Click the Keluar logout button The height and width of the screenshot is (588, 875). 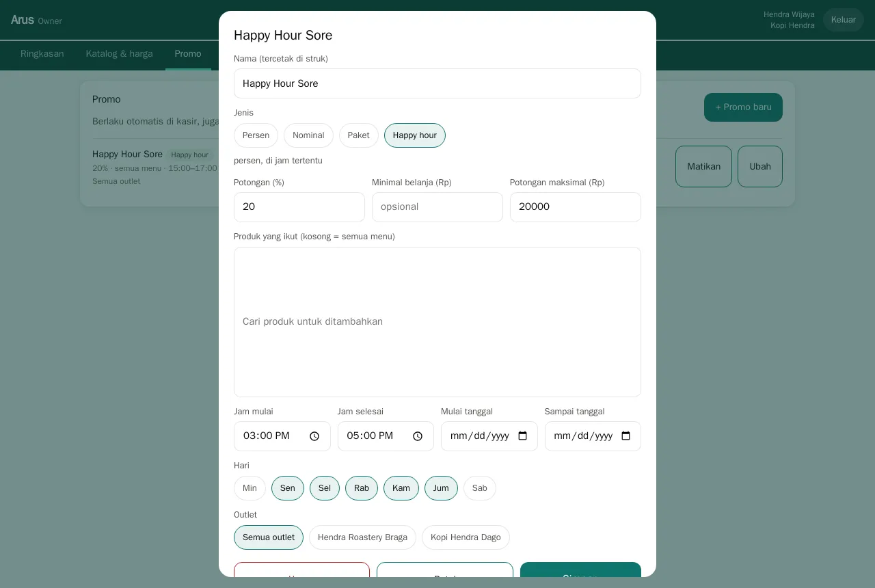point(843,20)
